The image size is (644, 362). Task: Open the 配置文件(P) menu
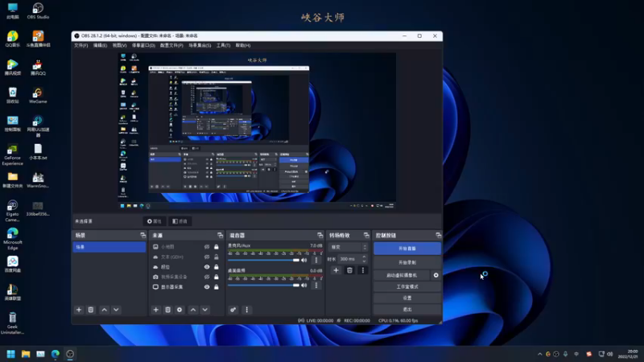tap(171, 46)
